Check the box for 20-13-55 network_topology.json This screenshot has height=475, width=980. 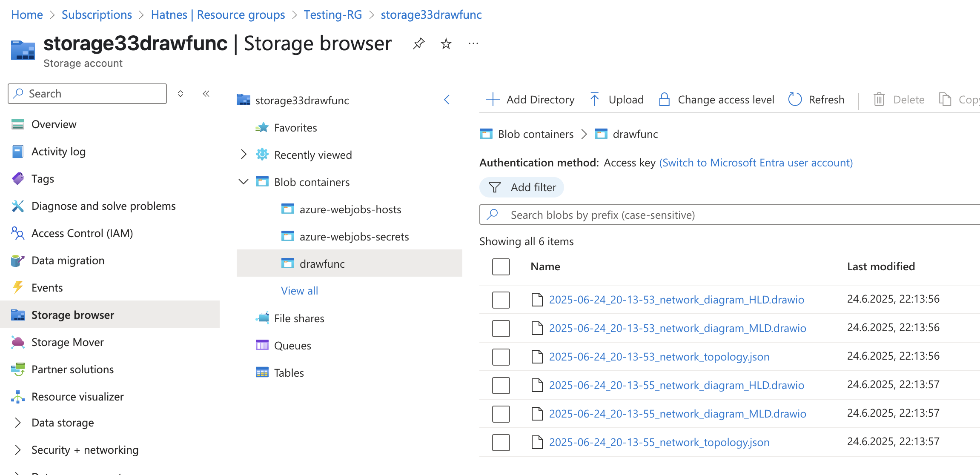tap(501, 442)
